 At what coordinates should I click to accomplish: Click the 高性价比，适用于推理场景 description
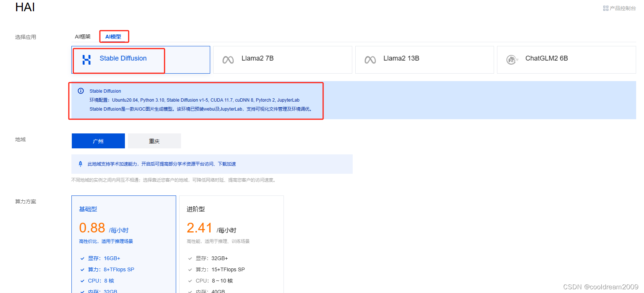pos(106,241)
